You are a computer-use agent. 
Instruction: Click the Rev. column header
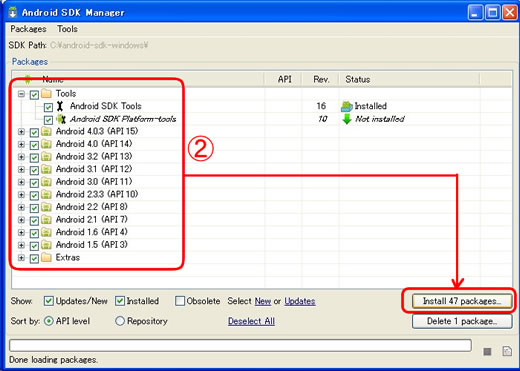(321, 79)
